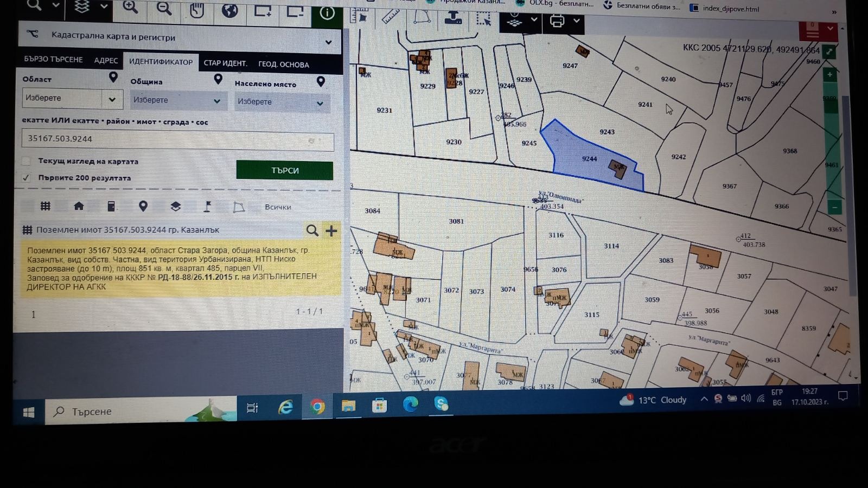Click the zoom out magnifier tool
The height and width of the screenshot is (488, 868).
pos(164,9)
